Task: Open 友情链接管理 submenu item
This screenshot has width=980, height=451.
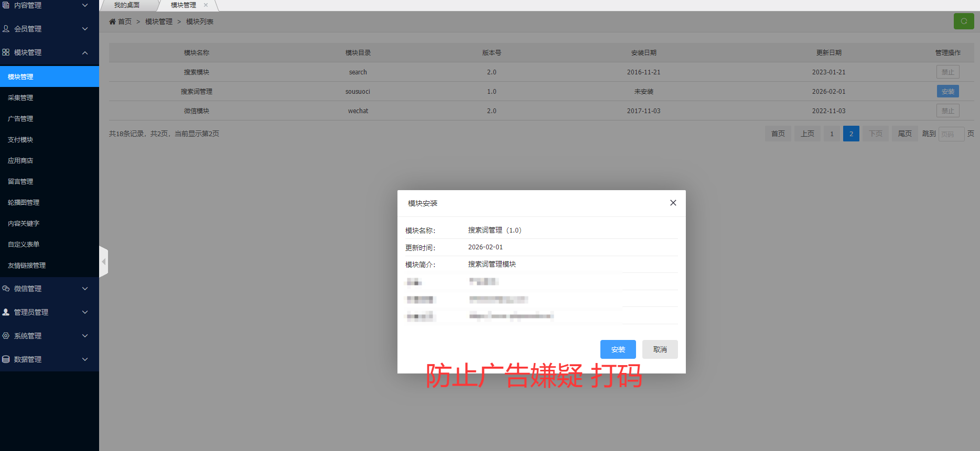Action: tap(49, 265)
